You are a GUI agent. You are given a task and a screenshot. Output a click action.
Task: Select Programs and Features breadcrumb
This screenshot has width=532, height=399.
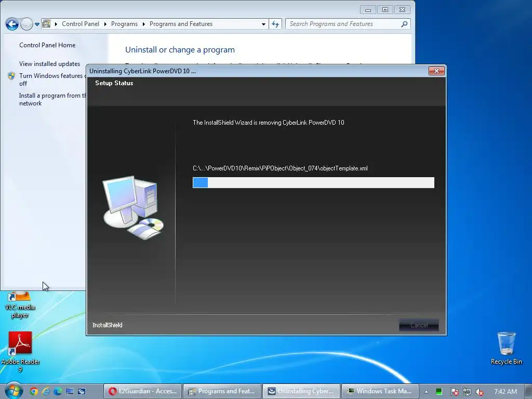181,24
